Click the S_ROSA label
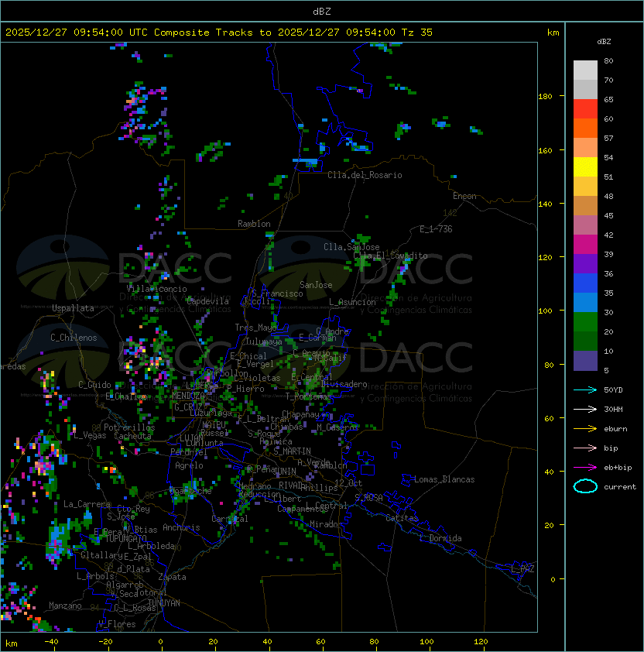The height and width of the screenshot is (652, 644). 368,498
